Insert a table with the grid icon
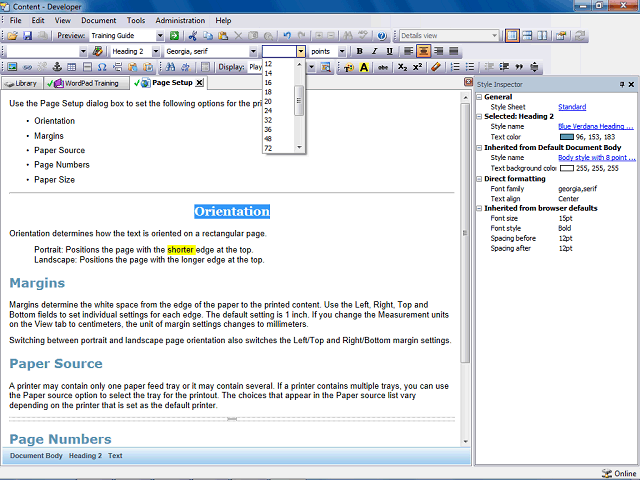This screenshot has width=640, height=480. pos(72,67)
